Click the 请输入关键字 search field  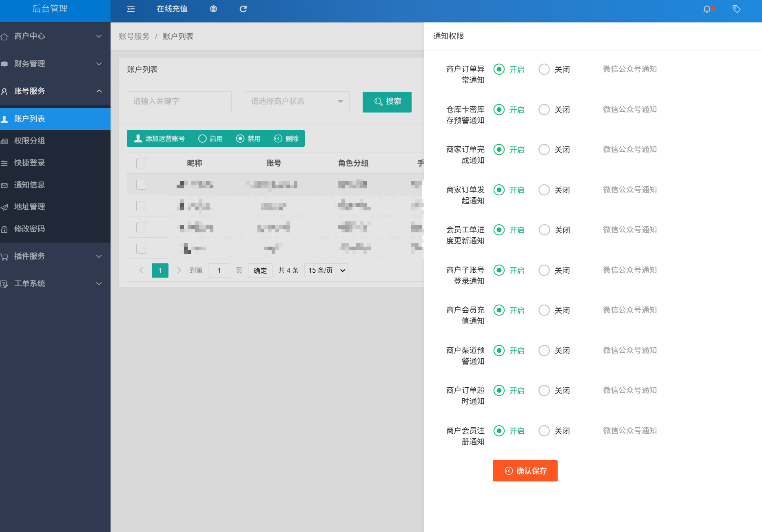179,102
